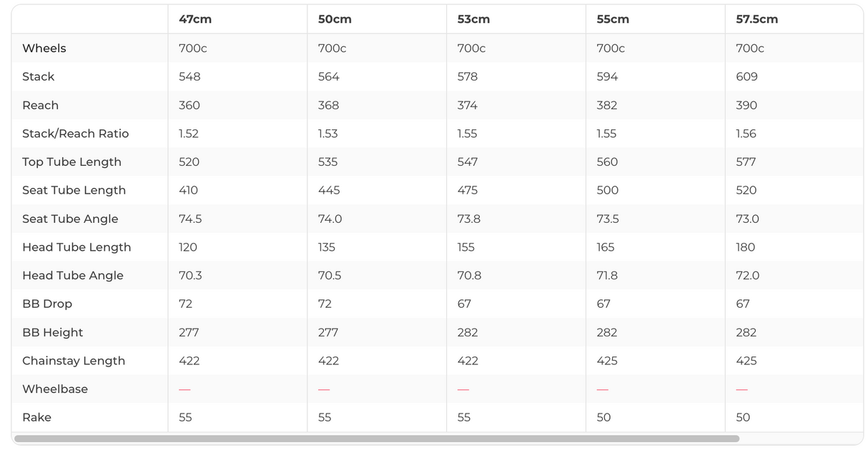
Task: Click the horizontal scrollbar below the table
Action: (x=376, y=439)
